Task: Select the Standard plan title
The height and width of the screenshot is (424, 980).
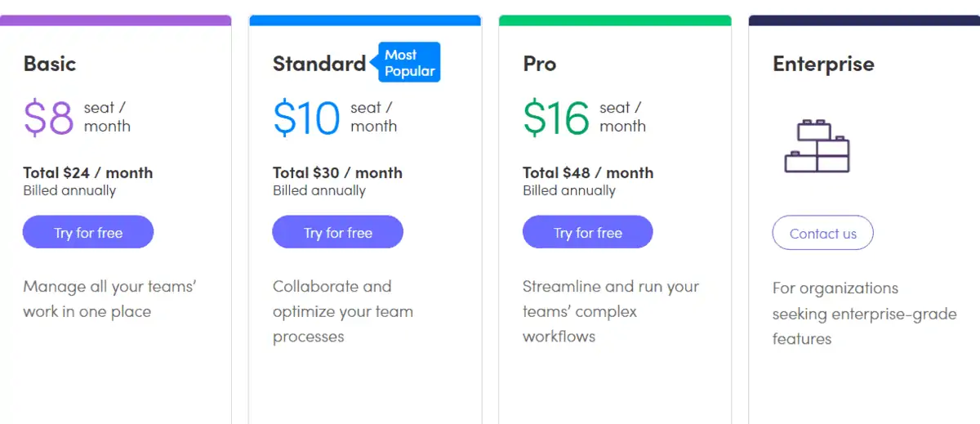Action: click(x=319, y=64)
